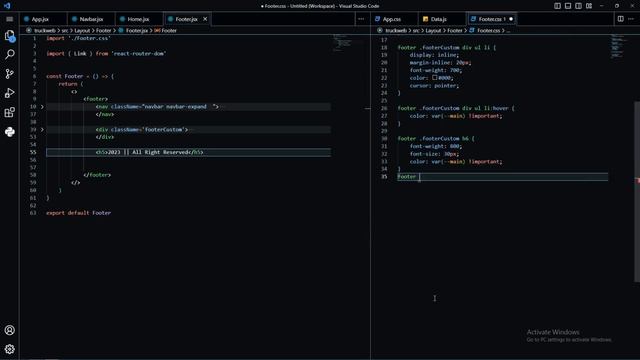
Task: Open more actions for right editor group
Action: pos(631,19)
